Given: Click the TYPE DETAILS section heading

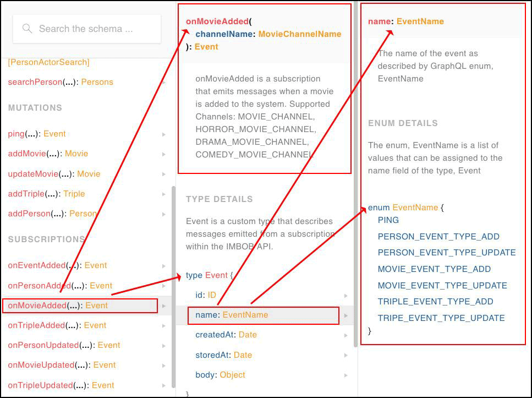Looking at the screenshot, I should 219,199.
